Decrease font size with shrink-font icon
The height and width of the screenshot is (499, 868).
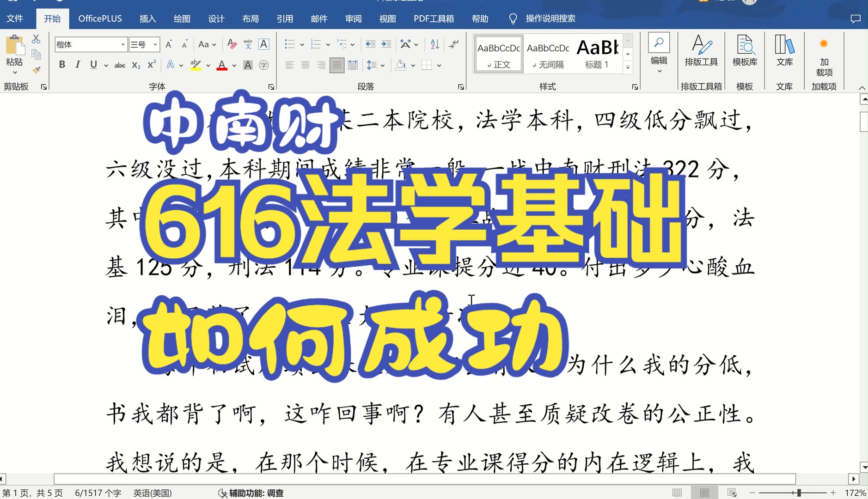click(x=184, y=44)
